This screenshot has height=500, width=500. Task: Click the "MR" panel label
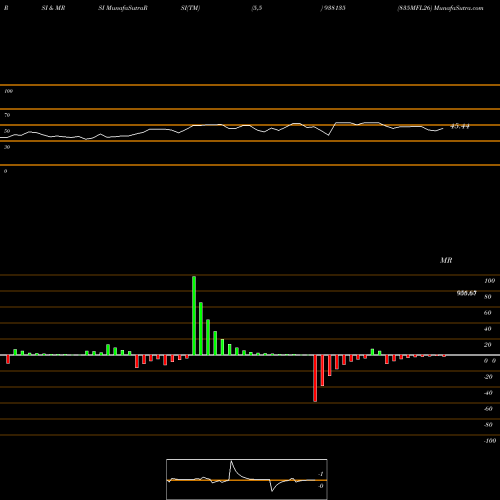tap(446, 260)
